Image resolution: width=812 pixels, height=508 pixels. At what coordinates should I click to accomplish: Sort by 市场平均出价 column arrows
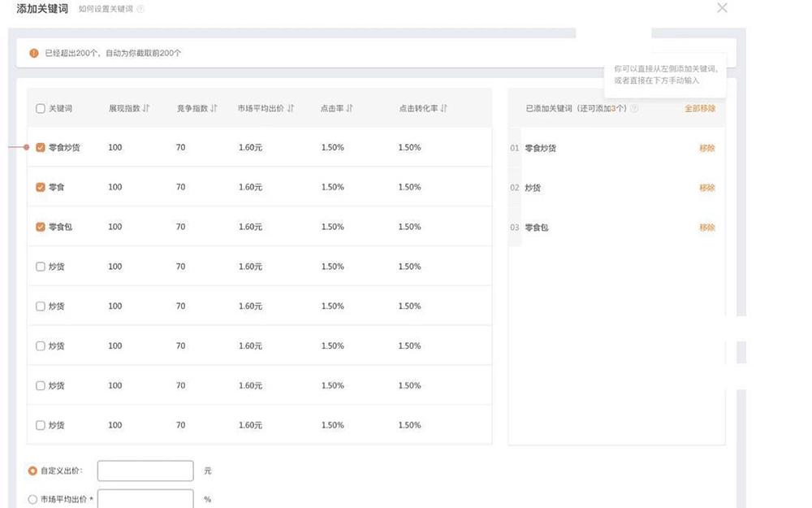click(x=290, y=108)
